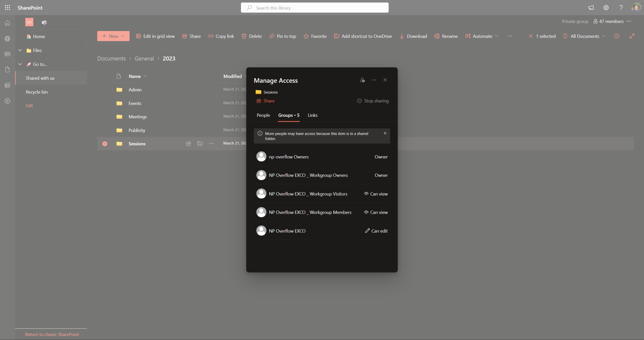This screenshot has height=340, width=644.
Task: Click the expand content arrow icon
Action: point(632,36)
